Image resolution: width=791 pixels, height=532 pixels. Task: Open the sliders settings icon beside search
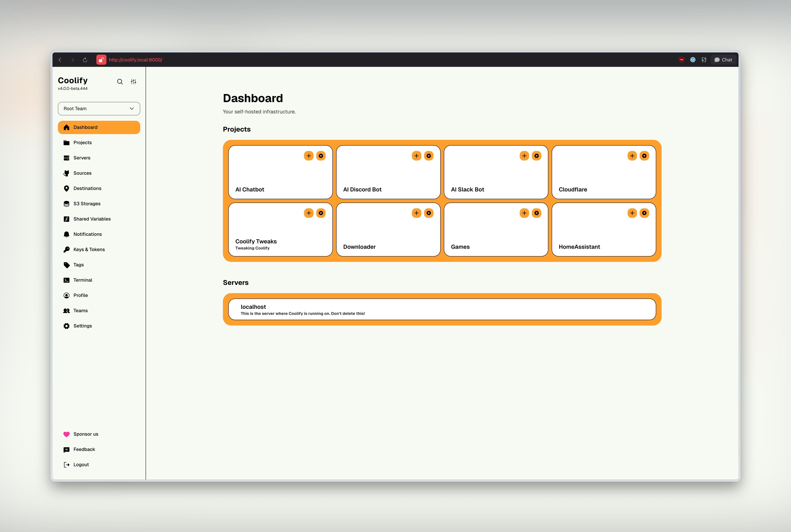pyautogui.click(x=133, y=82)
